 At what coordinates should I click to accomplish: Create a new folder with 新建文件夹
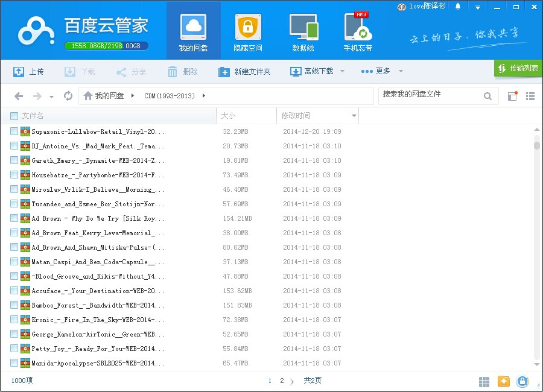pos(244,72)
